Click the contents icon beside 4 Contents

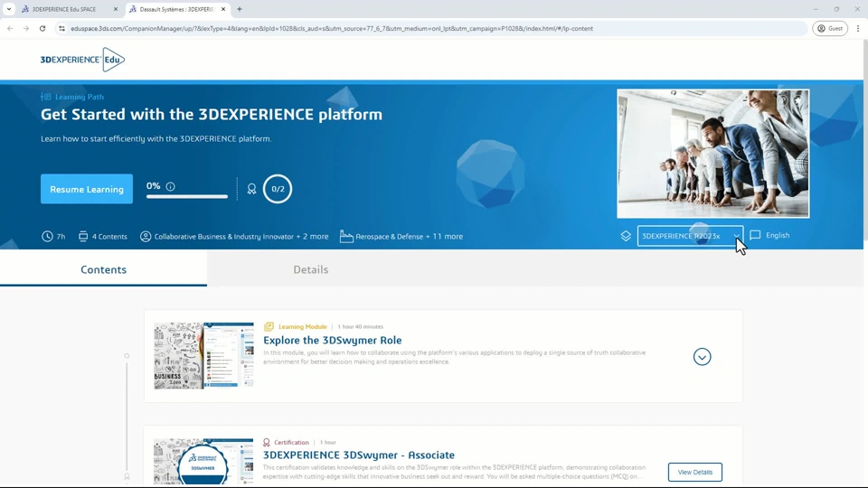pos(83,236)
